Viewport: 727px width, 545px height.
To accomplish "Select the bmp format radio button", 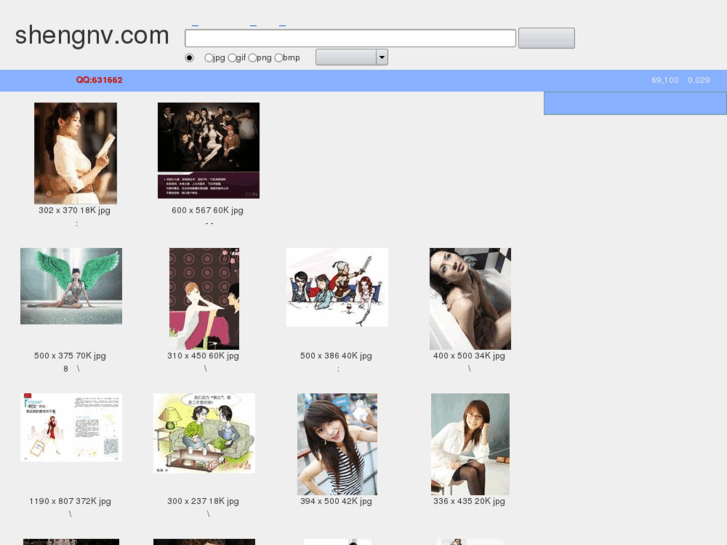I will click(x=279, y=58).
